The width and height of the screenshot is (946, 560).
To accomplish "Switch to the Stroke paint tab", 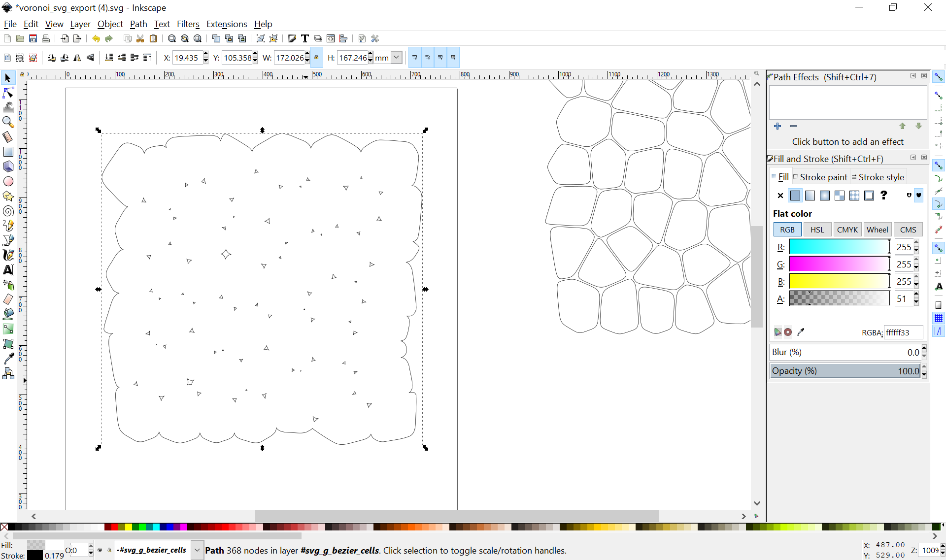I will pyautogui.click(x=821, y=177).
